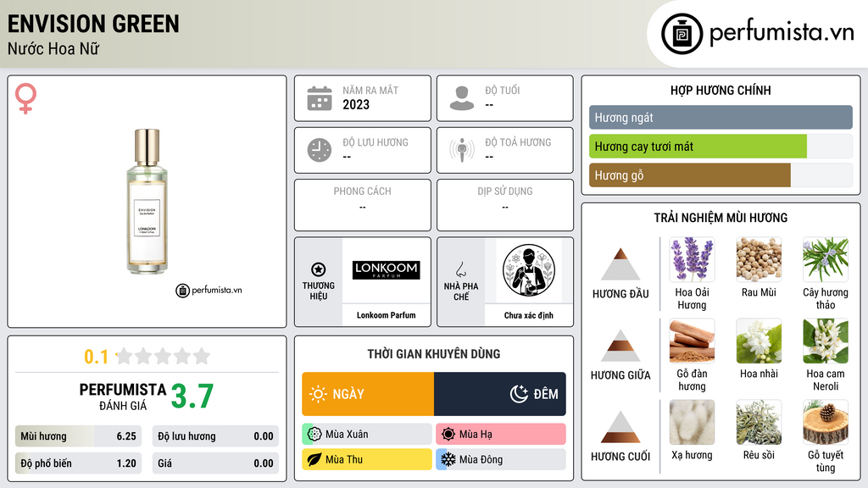Click the radiating person icon for Độ toả hương

462,150
